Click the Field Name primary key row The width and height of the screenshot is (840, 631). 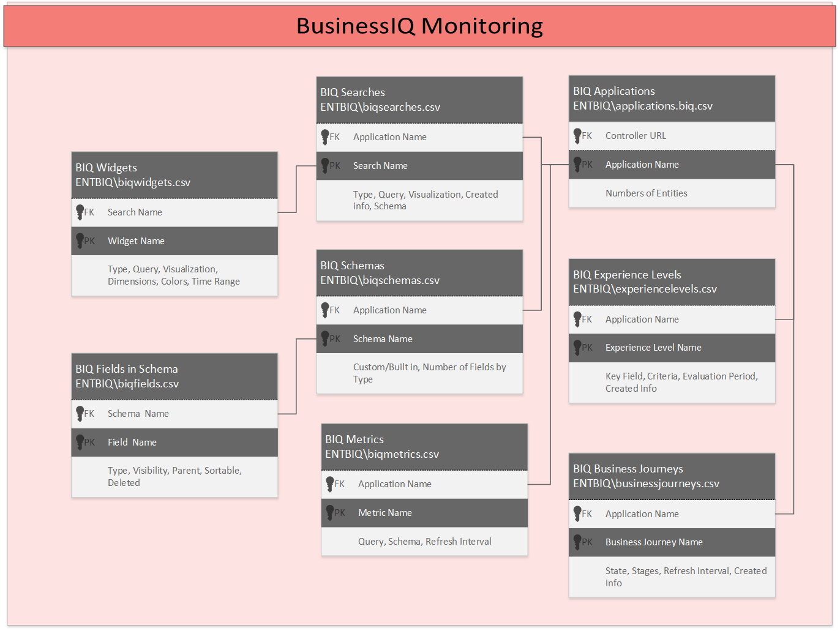[174, 442]
